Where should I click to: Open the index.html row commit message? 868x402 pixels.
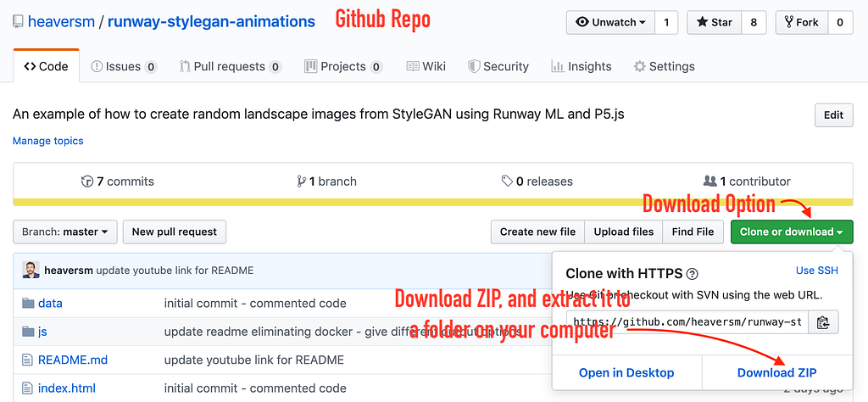coord(255,388)
